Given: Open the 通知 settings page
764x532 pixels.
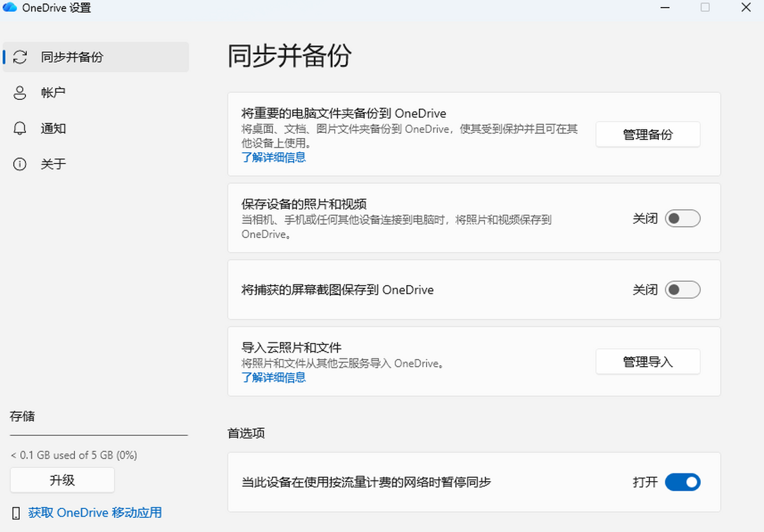Looking at the screenshot, I should [x=95, y=129].
